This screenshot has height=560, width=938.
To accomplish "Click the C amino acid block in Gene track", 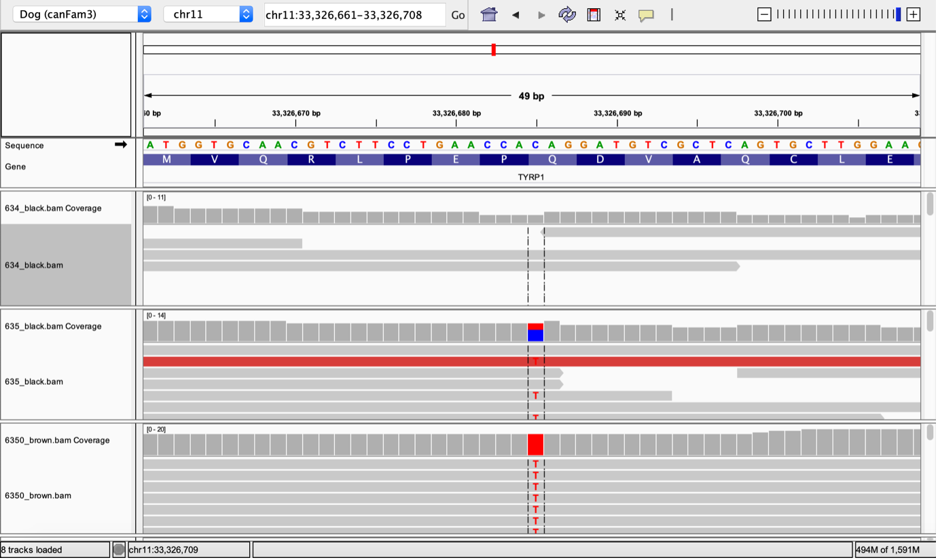I will [x=794, y=160].
